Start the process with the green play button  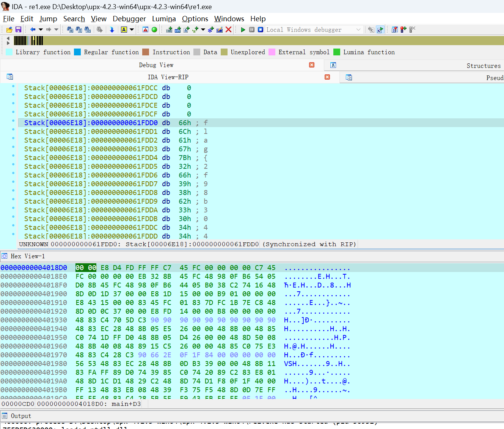coord(243,30)
